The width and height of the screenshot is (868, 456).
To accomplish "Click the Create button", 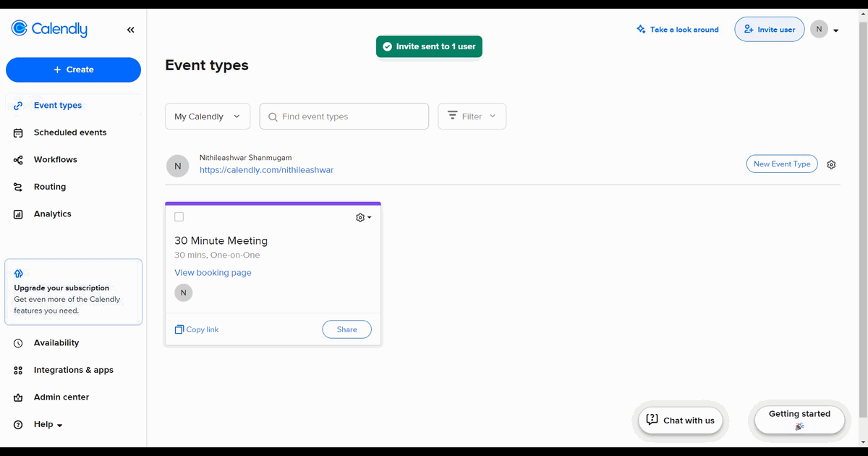I will click(x=73, y=69).
